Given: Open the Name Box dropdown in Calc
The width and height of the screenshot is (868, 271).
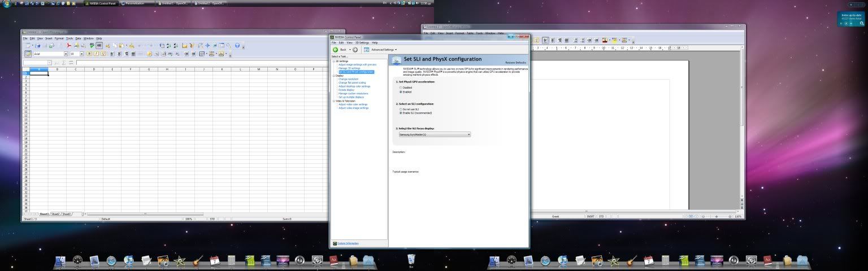Looking at the screenshot, I should (50, 62).
